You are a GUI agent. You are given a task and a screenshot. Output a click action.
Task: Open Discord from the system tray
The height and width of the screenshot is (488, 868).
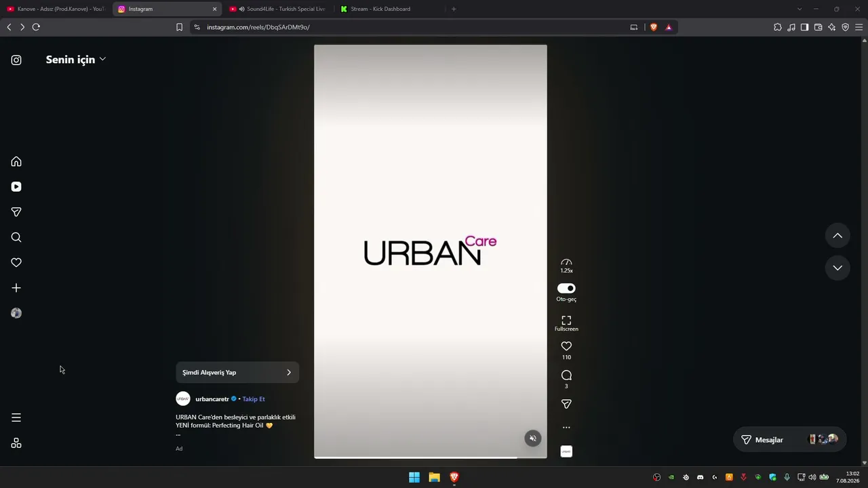point(701,477)
